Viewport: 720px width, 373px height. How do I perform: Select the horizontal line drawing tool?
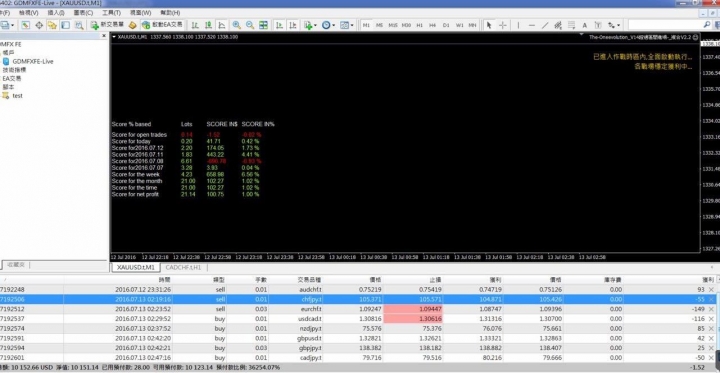pyautogui.click(x=532, y=25)
